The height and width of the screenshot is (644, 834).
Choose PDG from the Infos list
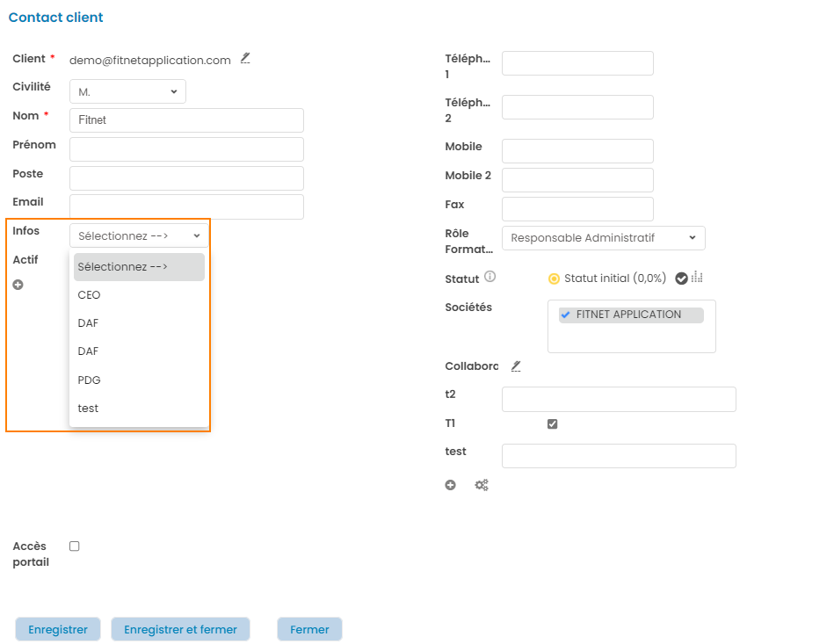[x=90, y=380]
